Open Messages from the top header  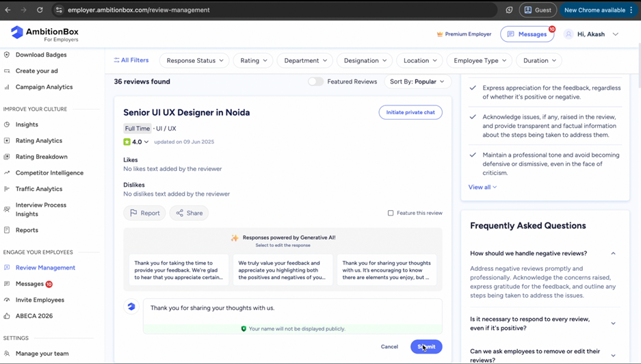pyautogui.click(x=527, y=34)
